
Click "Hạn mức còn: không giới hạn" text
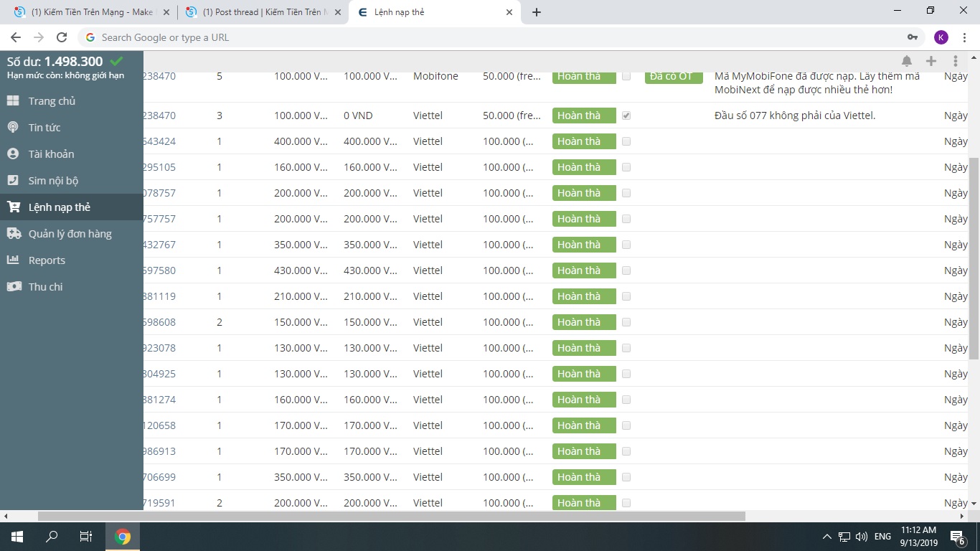tap(65, 75)
